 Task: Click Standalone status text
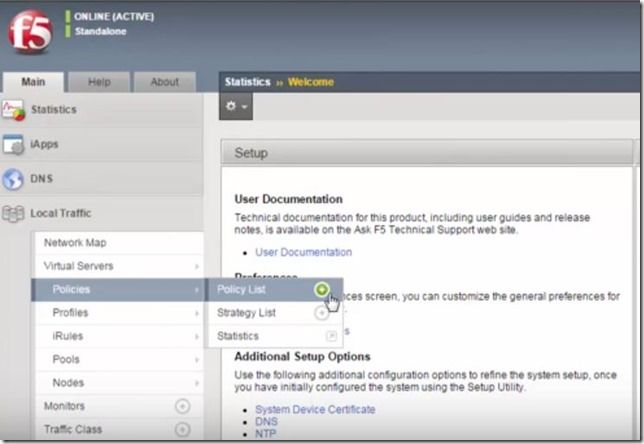coord(101,31)
